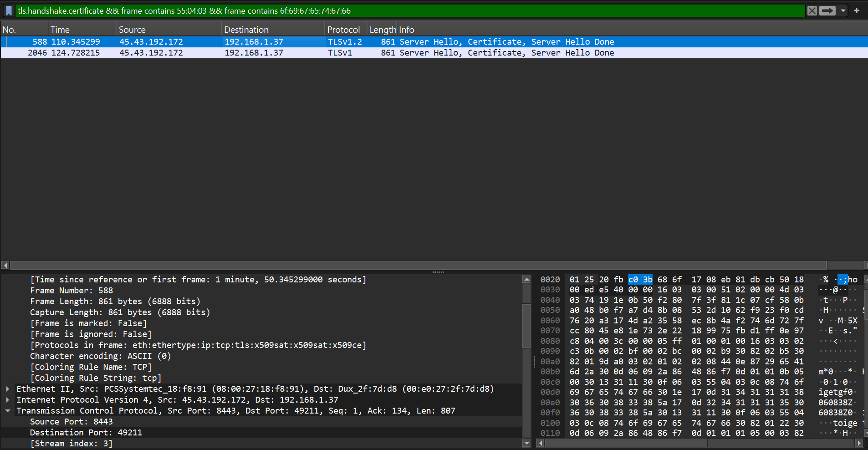This screenshot has height=450, width=868.
Task: Sort packets by the Source column header
Action: pos(169,30)
